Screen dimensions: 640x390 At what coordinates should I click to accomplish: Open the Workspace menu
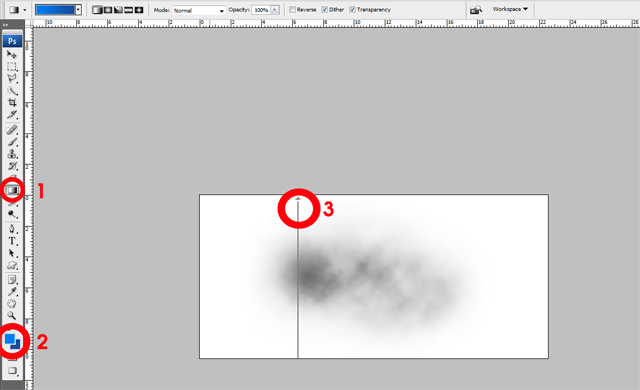coord(510,9)
